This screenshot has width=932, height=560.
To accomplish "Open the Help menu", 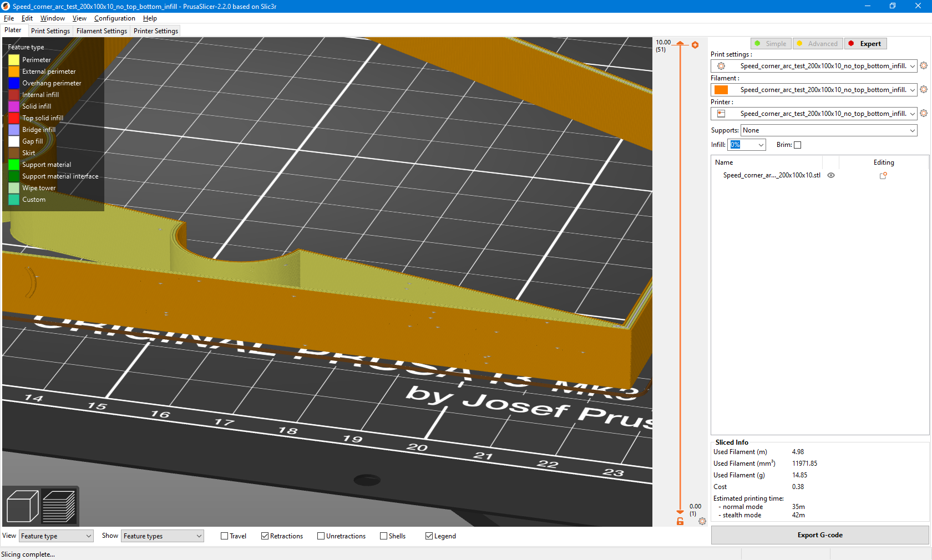I will pos(150,18).
